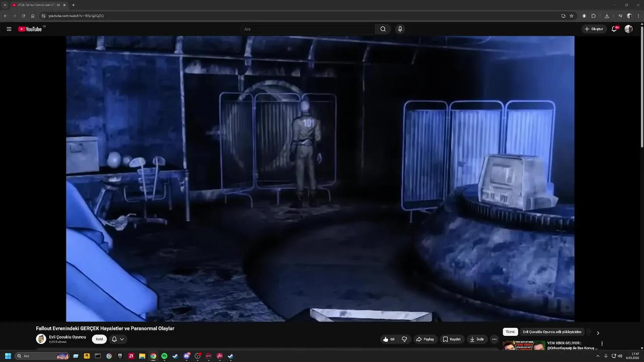Focus the YouTube Ara search field

308,29
